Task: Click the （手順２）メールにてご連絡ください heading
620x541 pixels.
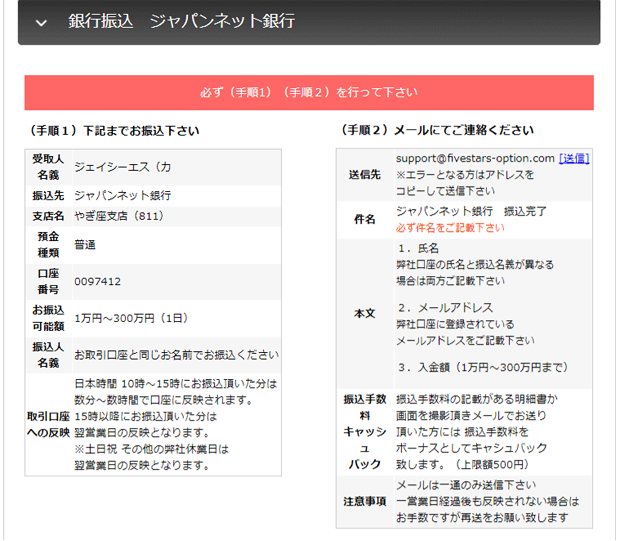Action: (435, 130)
